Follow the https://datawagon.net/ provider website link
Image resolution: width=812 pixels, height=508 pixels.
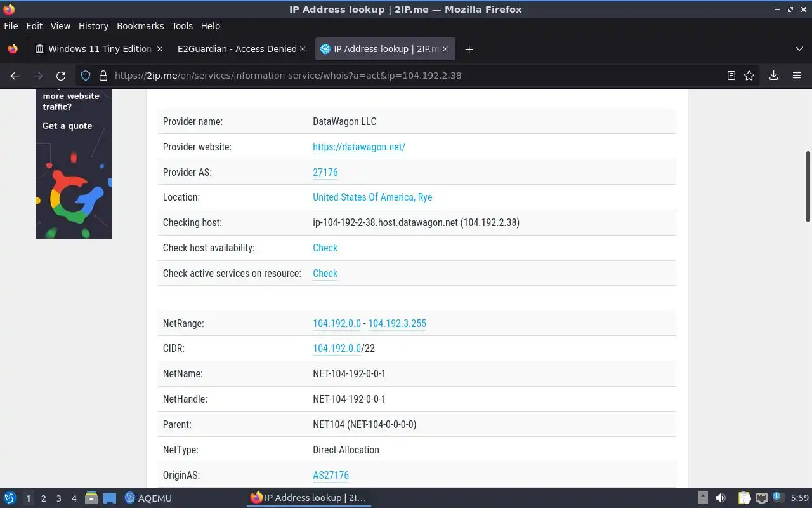[359, 147]
